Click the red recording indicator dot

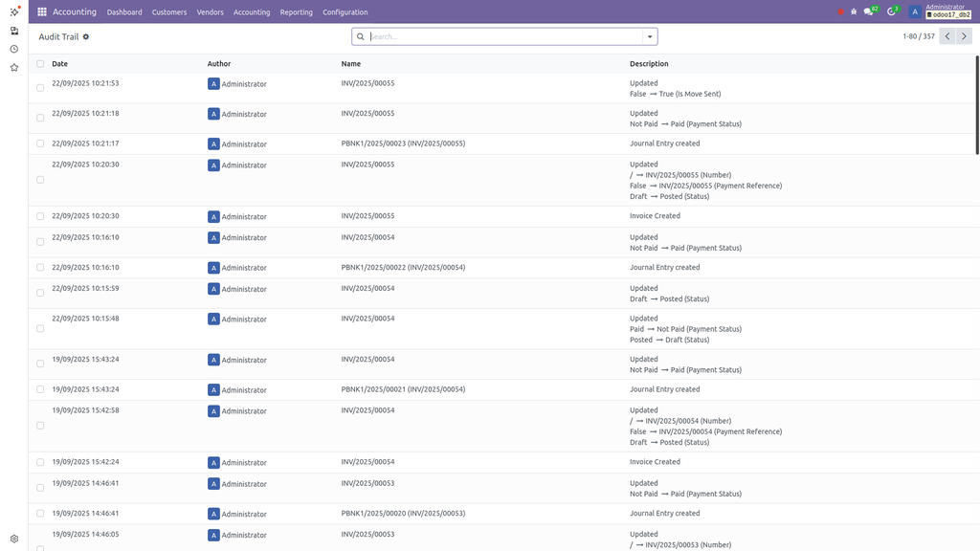point(840,12)
